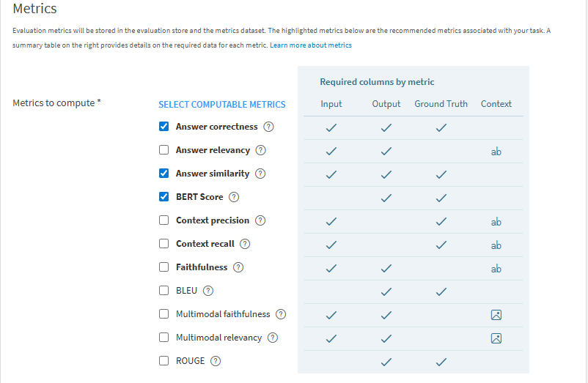Open help icon for Multimodal faithfulness

280,314
